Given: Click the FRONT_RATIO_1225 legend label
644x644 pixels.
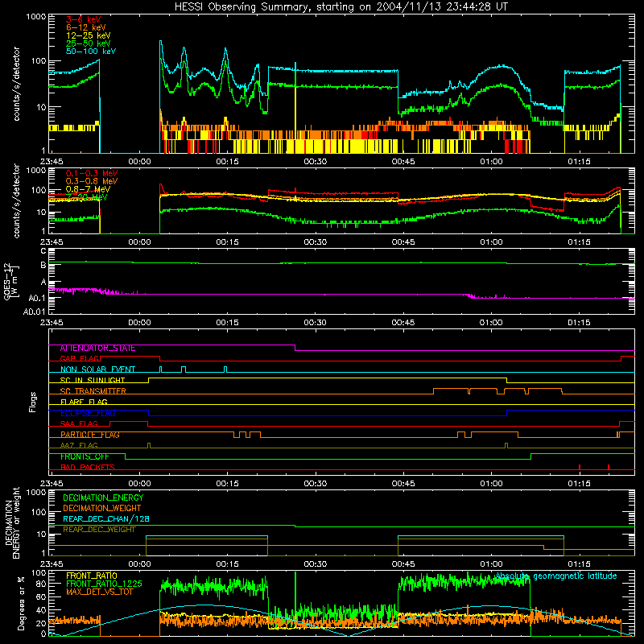Looking at the screenshot, I should click(104, 584).
